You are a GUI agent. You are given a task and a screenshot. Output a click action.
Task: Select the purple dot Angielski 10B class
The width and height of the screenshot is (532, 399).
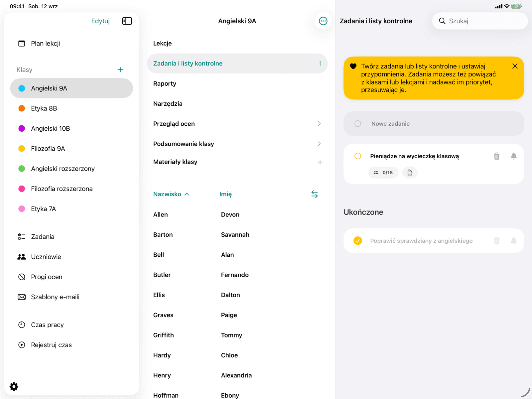71,128
